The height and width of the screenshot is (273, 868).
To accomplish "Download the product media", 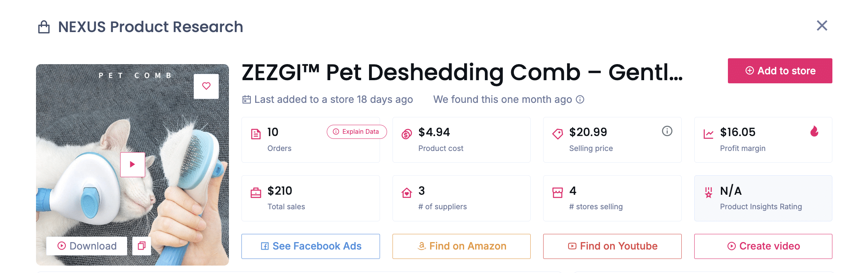I will click(87, 246).
